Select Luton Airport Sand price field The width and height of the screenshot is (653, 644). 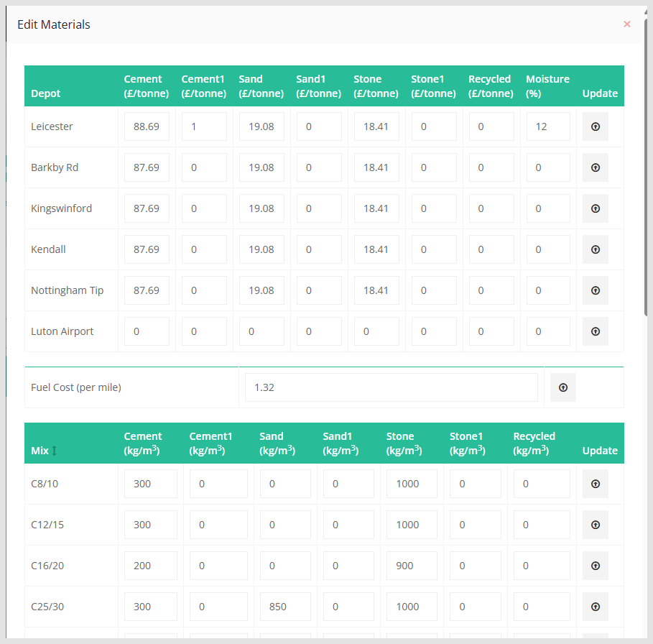(261, 331)
